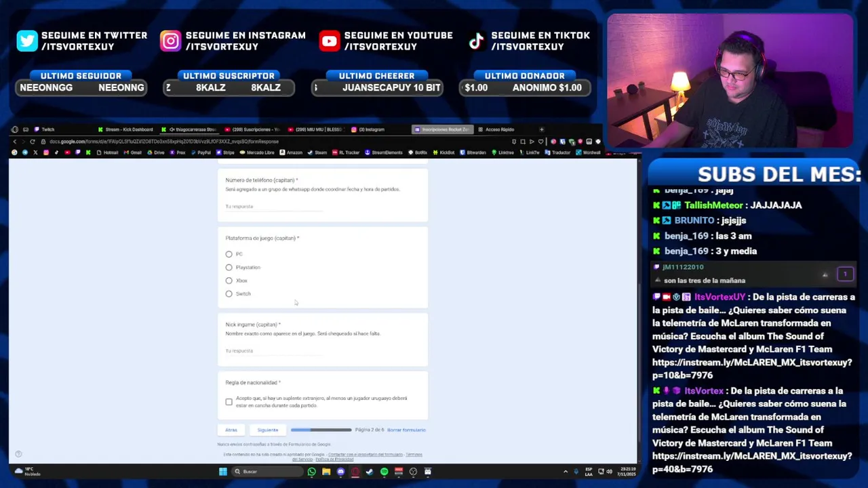Click the Windows Start button

click(x=222, y=471)
